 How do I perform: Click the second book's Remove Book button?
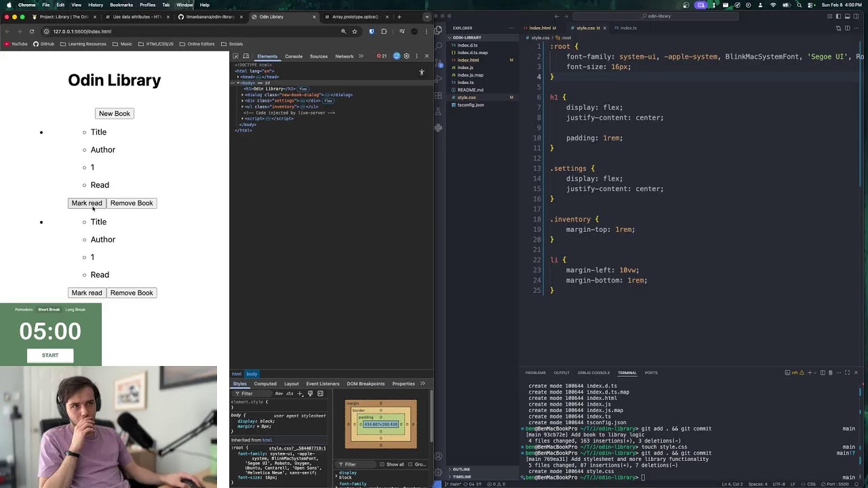pyautogui.click(x=132, y=293)
